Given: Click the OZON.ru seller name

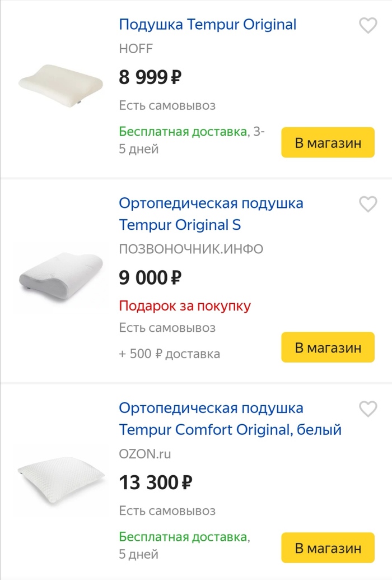Looking at the screenshot, I should [x=145, y=454].
